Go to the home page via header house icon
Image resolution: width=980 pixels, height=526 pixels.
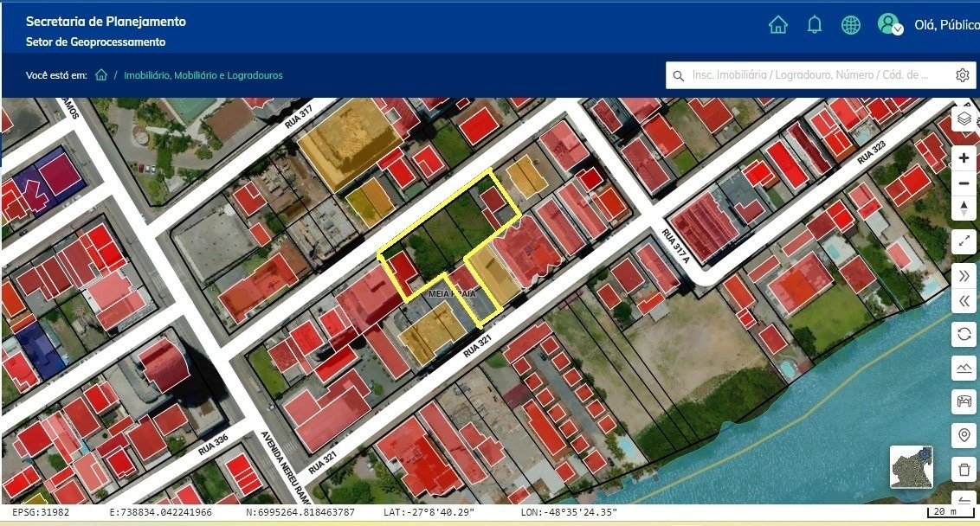778,25
